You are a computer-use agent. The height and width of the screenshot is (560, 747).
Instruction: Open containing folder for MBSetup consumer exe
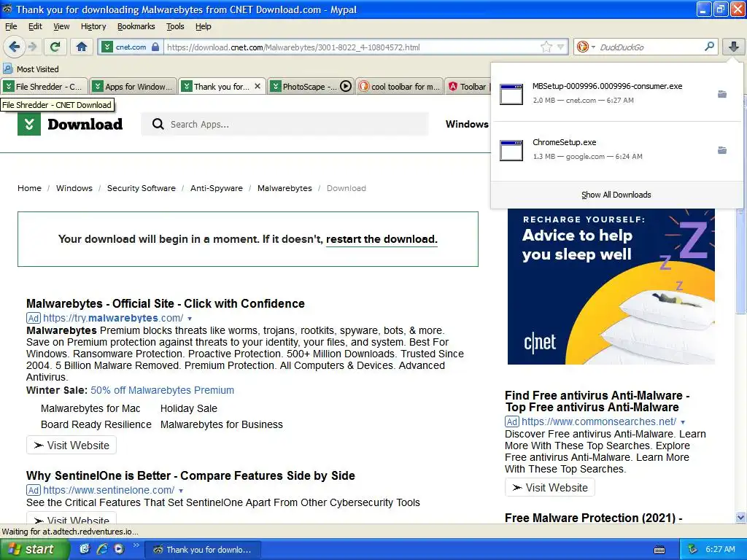point(722,94)
